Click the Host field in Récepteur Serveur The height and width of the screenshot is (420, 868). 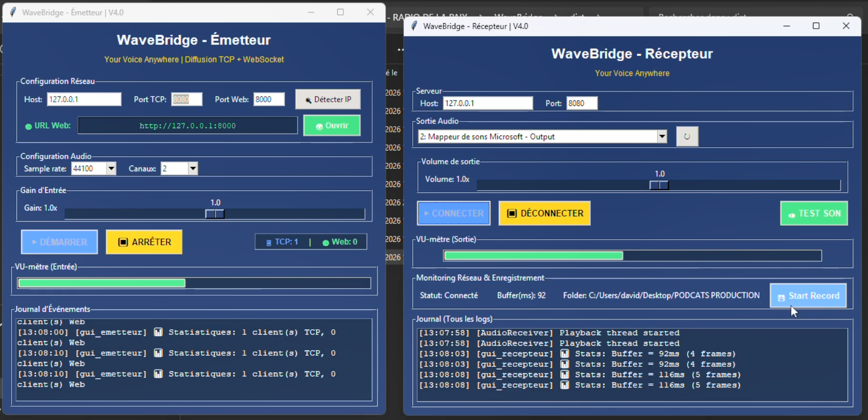pyautogui.click(x=488, y=103)
